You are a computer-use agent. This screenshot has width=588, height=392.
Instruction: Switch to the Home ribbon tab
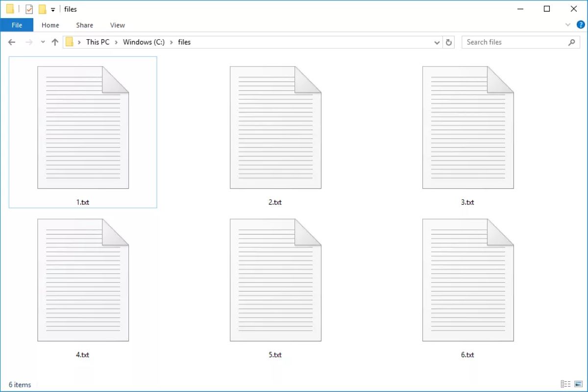(50, 25)
